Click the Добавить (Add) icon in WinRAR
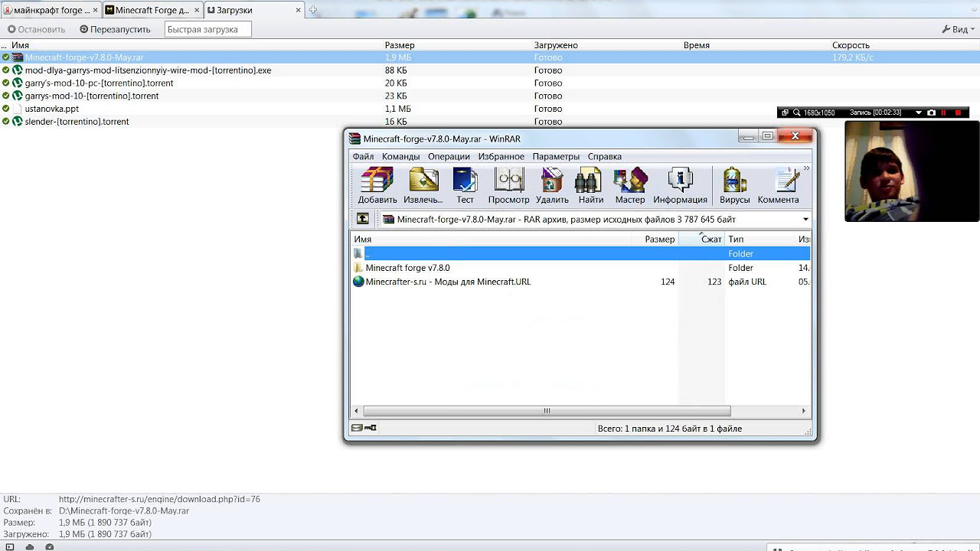The image size is (980, 551). tap(377, 186)
